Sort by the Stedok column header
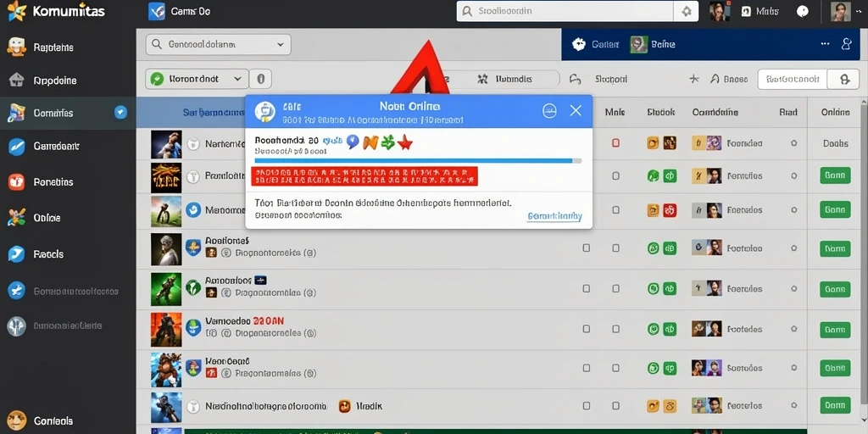 click(661, 113)
